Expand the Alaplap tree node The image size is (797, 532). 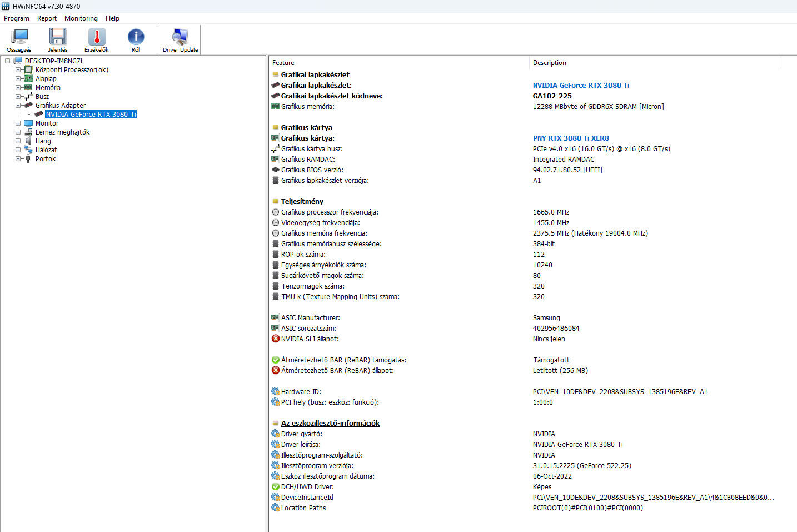18,79
